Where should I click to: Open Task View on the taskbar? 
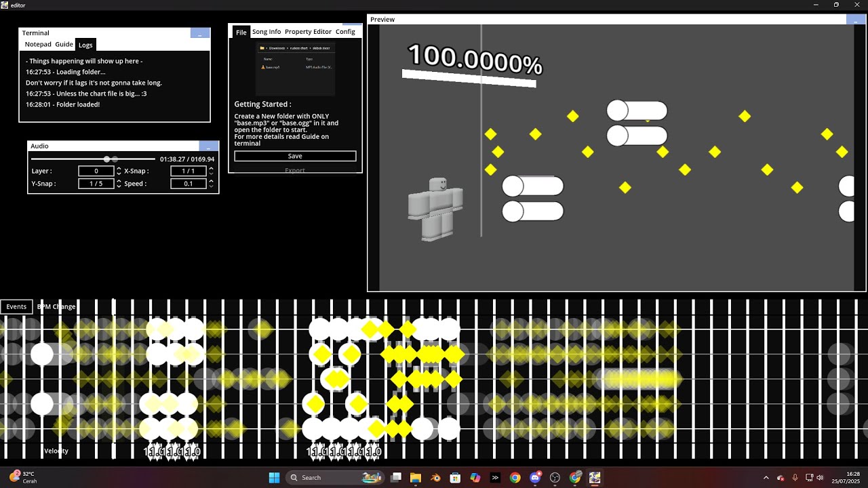[396, 478]
